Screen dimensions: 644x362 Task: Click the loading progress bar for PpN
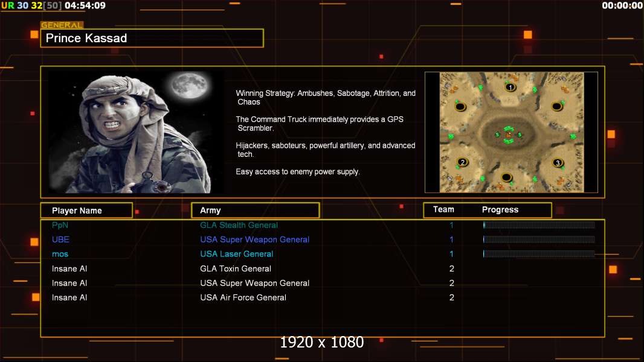[539, 224]
